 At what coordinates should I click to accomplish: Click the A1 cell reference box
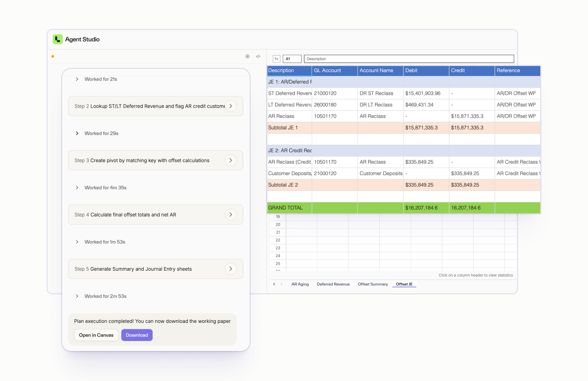292,59
